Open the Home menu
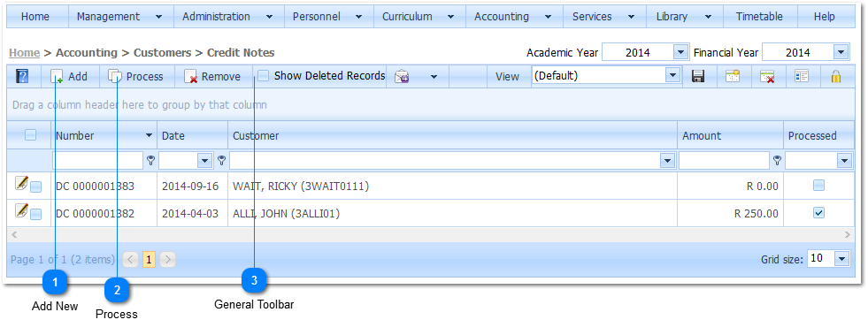Viewport: 868px width, 335px height. click(35, 17)
